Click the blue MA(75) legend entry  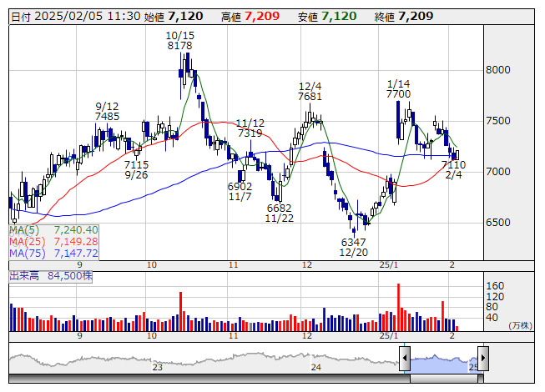53,253
